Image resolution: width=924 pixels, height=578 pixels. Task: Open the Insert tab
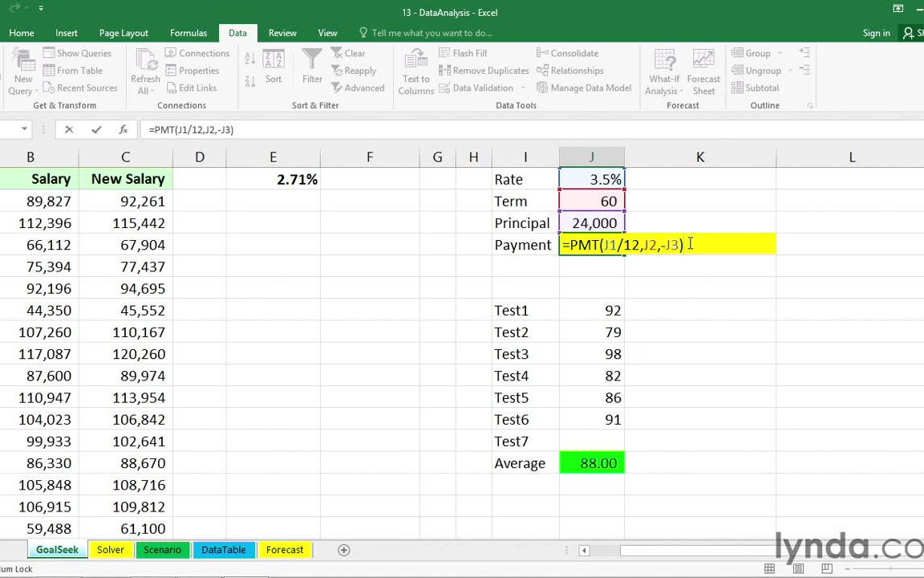point(67,33)
